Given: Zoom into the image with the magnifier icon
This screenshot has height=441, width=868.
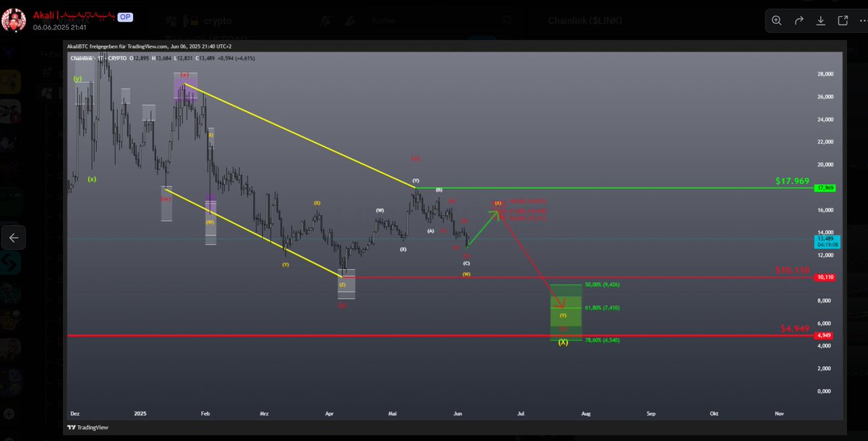Looking at the screenshot, I should tap(777, 20).
